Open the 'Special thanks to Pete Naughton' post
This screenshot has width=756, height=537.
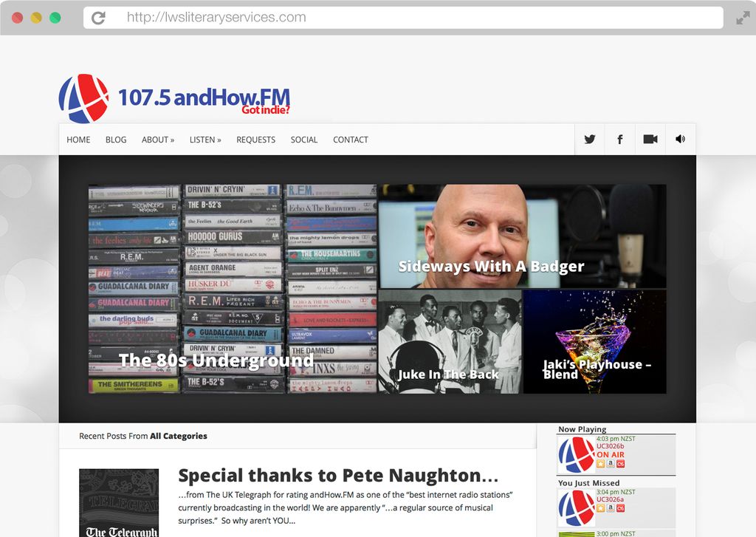pos(338,476)
